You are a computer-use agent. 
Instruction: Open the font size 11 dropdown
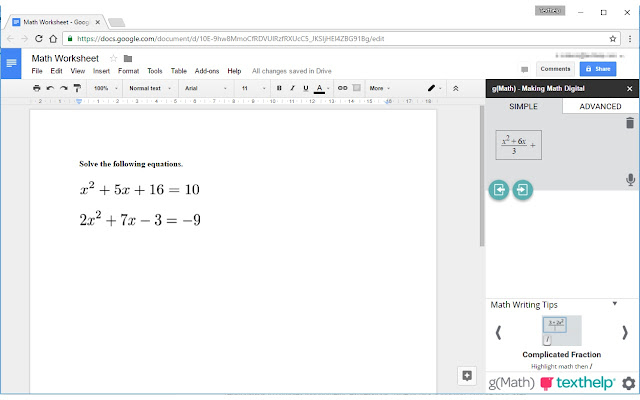pyautogui.click(x=253, y=88)
